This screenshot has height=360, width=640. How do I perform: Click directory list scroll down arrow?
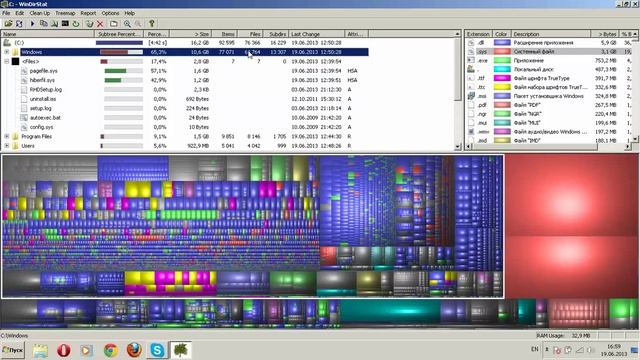pos(458,146)
